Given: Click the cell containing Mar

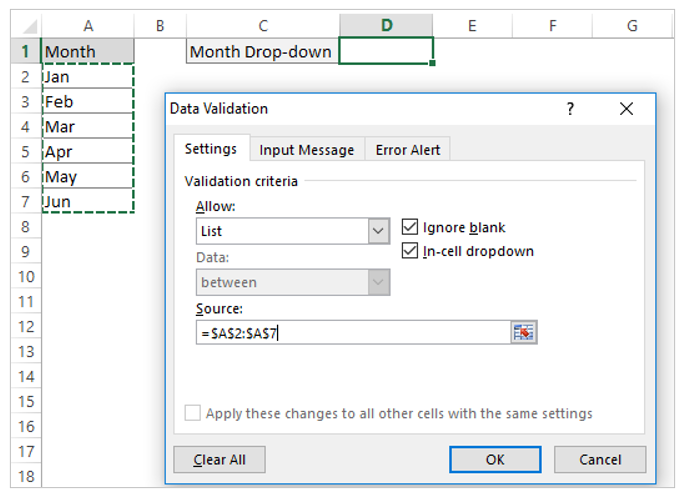Looking at the screenshot, I should click(x=88, y=127).
